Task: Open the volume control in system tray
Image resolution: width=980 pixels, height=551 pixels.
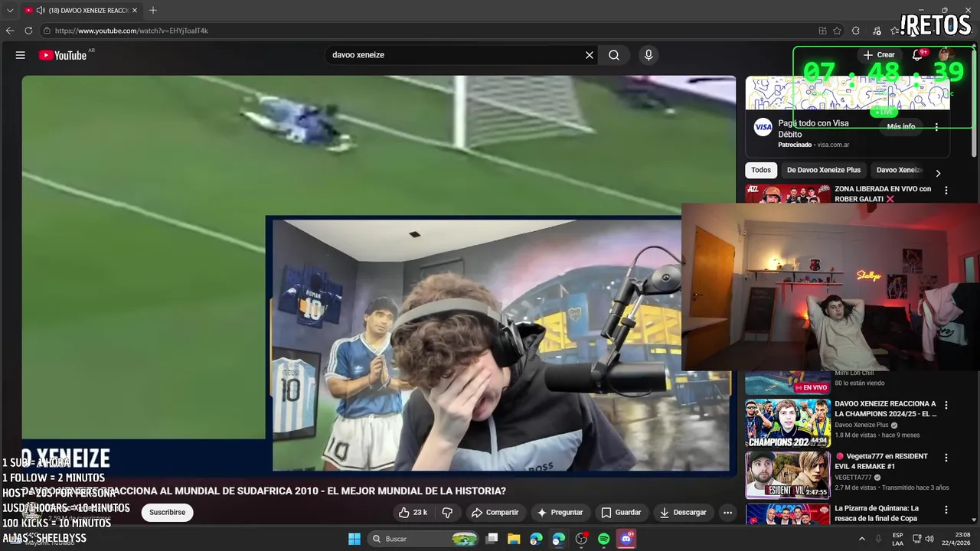Action: 929,539
